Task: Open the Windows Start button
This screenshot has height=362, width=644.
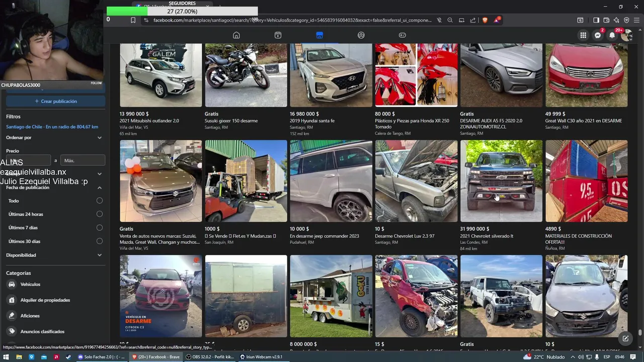Action: tap(6, 357)
